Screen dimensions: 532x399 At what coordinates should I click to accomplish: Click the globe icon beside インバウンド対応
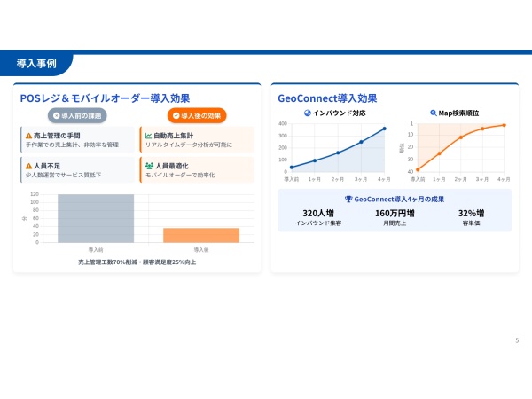(308, 113)
